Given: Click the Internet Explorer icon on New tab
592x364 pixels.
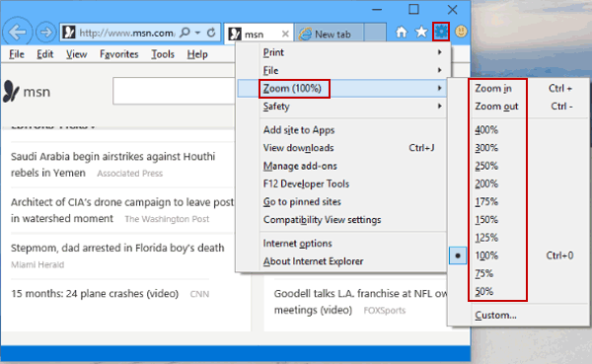Looking at the screenshot, I should [305, 34].
